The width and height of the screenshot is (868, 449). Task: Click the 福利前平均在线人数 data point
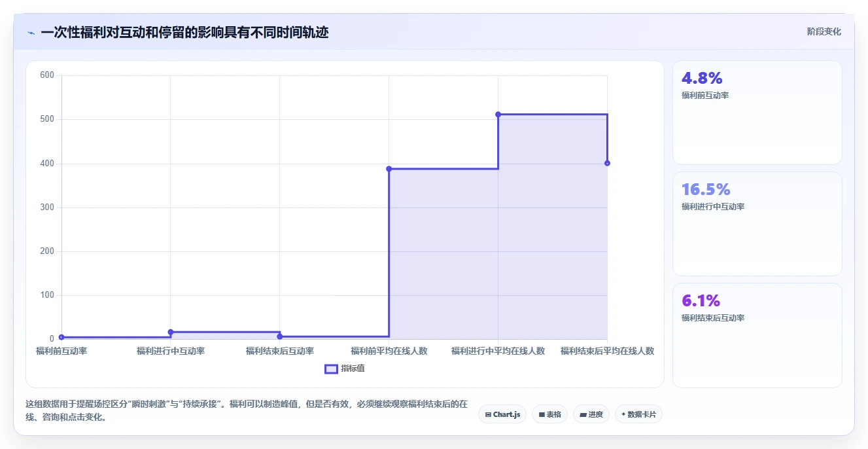[389, 169]
